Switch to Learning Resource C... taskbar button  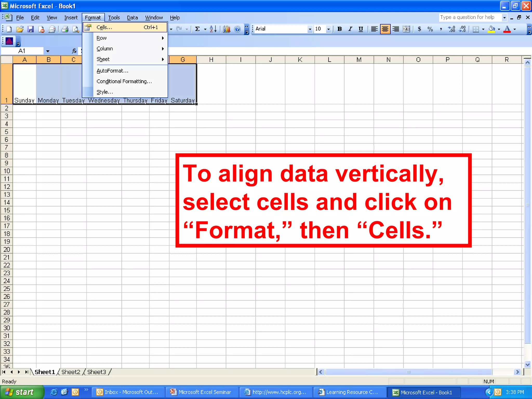tap(349, 392)
